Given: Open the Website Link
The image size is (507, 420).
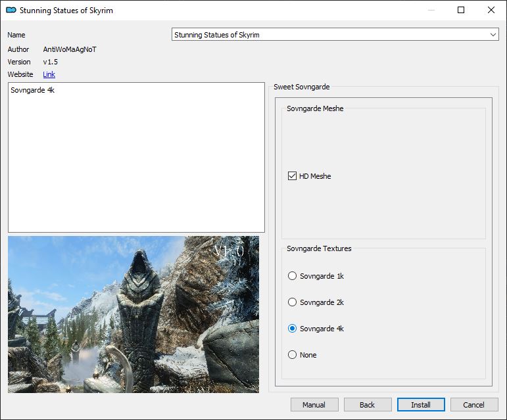Looking at the screenshot, I should coord(49,74).
